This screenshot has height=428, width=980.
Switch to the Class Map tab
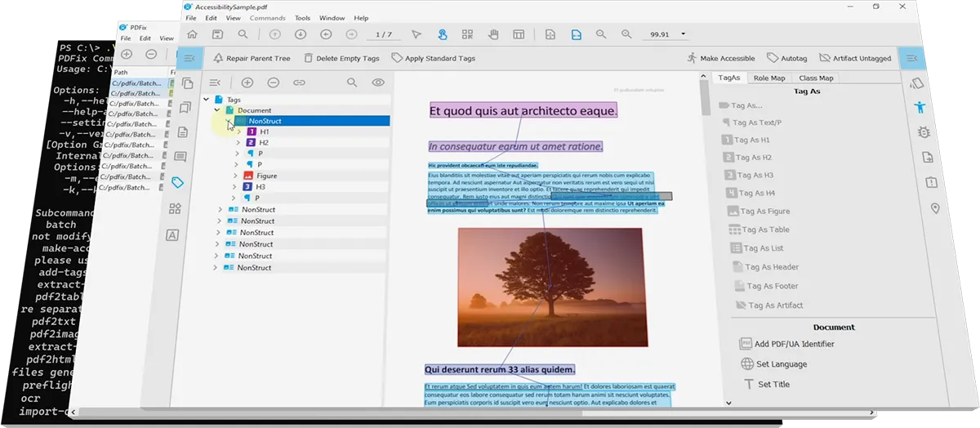[817, 78]
